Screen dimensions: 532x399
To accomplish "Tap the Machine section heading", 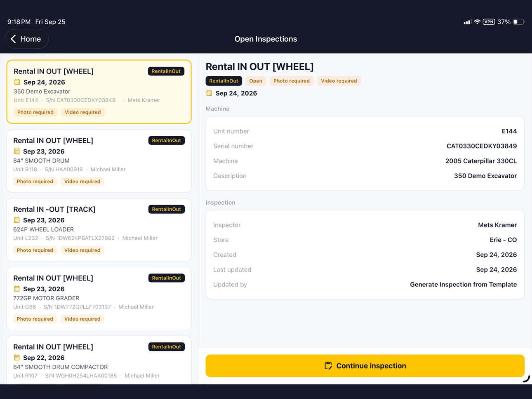I will coord(218,109).
